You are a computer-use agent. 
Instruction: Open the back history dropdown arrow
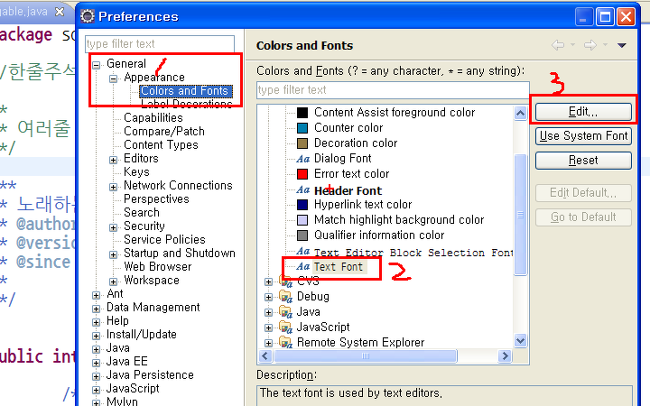(572, 44)
